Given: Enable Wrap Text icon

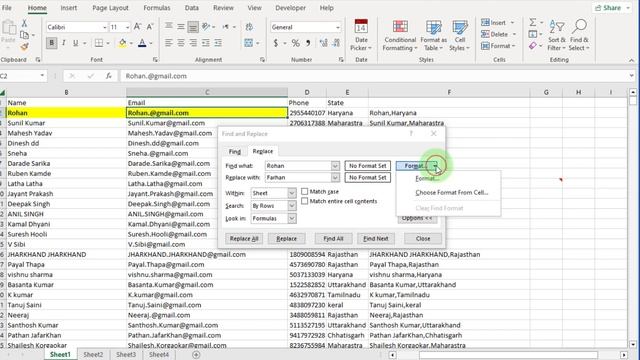Looking at the screenshot, I should (249, 27).
